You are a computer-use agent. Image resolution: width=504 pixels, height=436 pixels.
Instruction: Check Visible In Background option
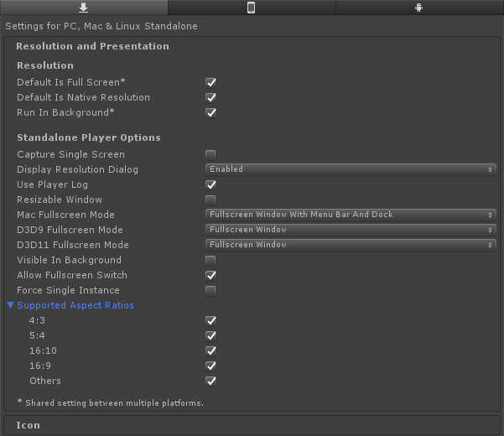point(210,261)
